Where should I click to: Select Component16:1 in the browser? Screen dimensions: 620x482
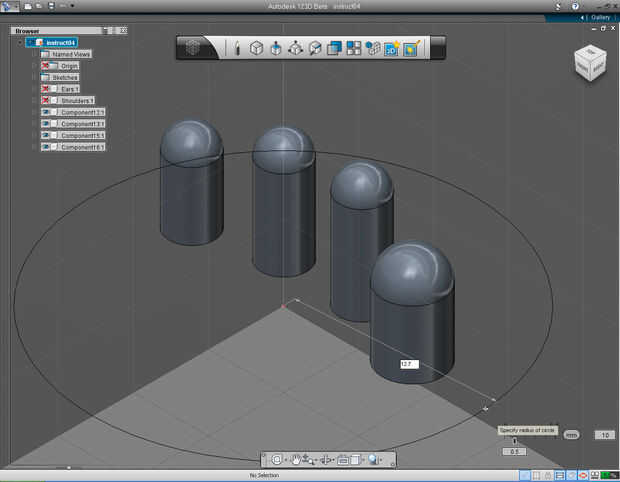[x=83, y=147]
